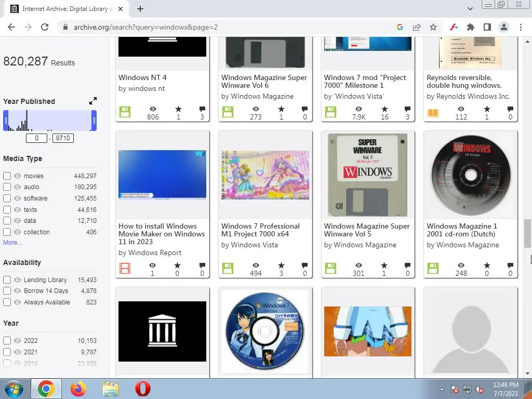
Task: Open the Chrome profile avatar
Action: click(x=504, y=27)
